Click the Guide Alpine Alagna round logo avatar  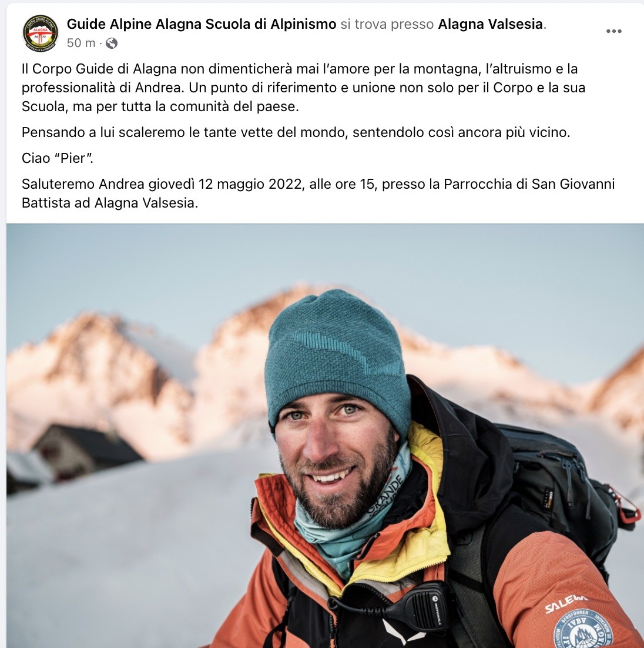40,33
